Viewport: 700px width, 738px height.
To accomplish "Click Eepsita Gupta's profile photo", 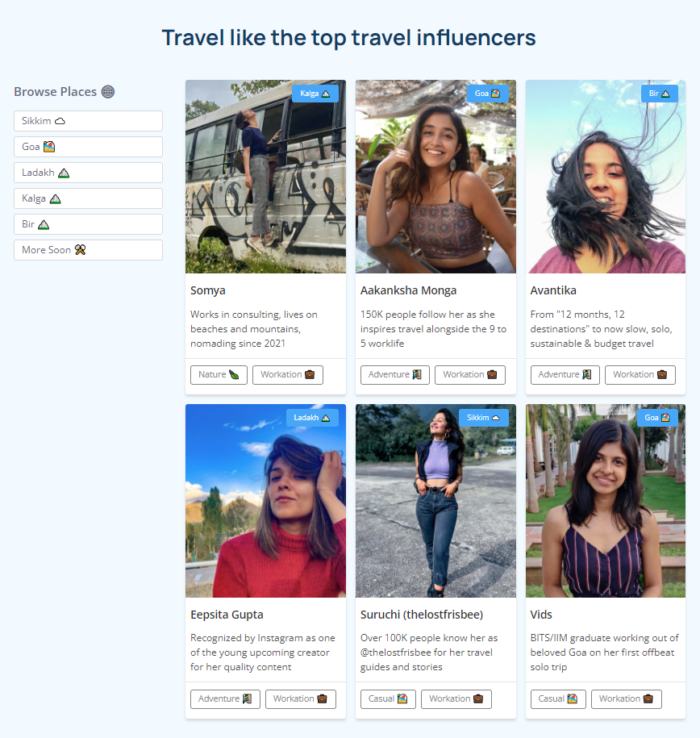I will coord(265,500).
